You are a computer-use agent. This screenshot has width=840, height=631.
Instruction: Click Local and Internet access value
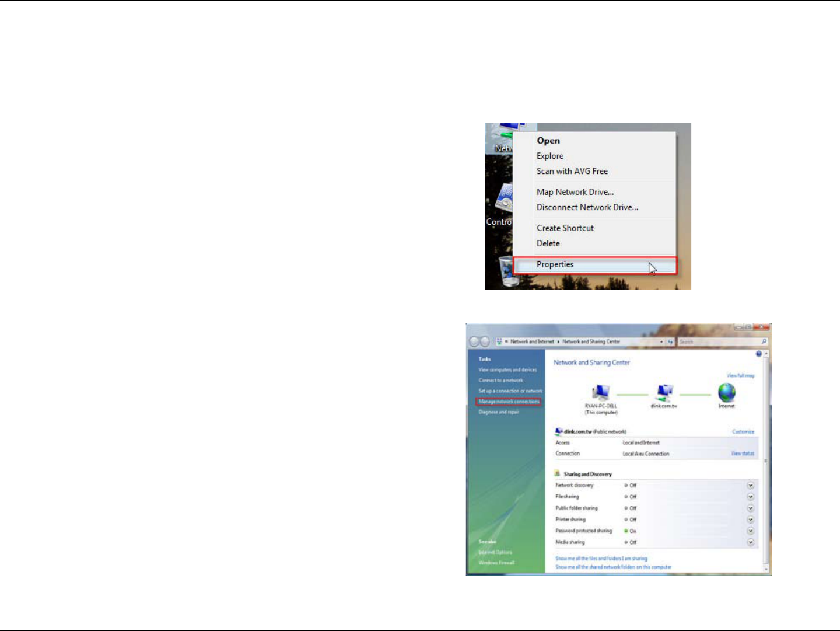tap(641, 443)
